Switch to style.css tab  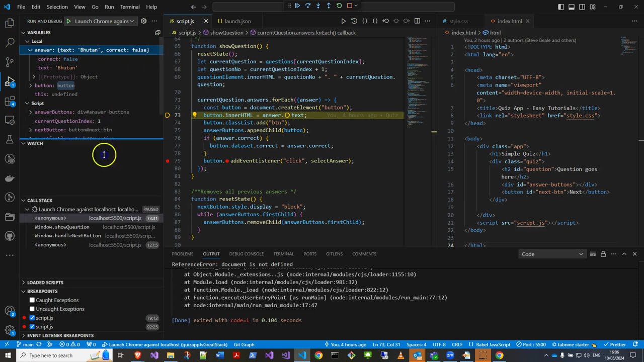coord(458,21)
